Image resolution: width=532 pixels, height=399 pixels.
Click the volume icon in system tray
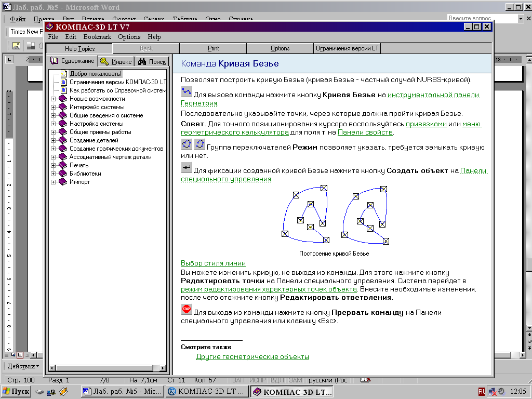coord(501,392)
